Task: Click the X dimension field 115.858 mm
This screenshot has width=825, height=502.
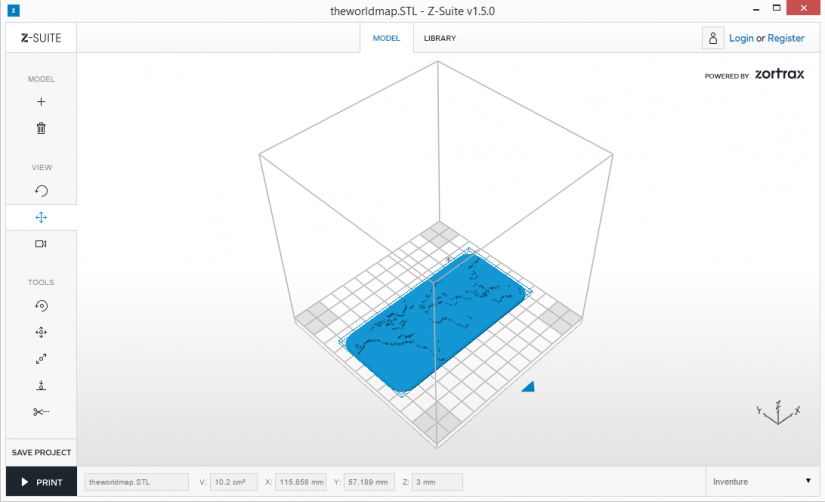Action: coord(301,481)
